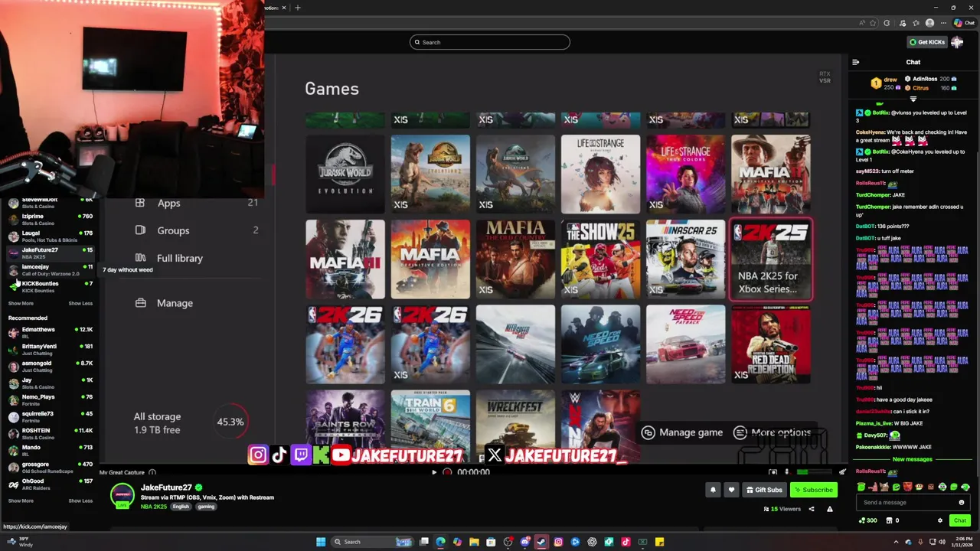Open asmongold recommended channel
This screenshot has width=980, height=551.
click(49, 366)
